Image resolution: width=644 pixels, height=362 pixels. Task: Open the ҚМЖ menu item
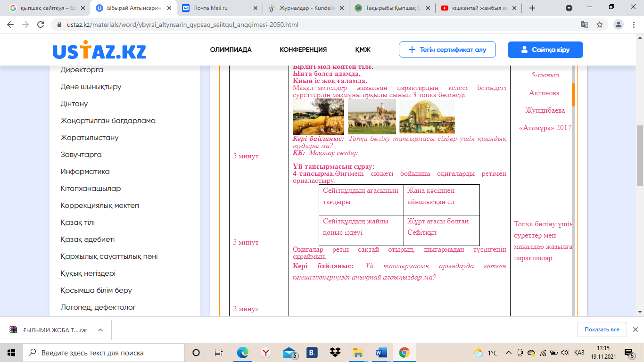363,49
